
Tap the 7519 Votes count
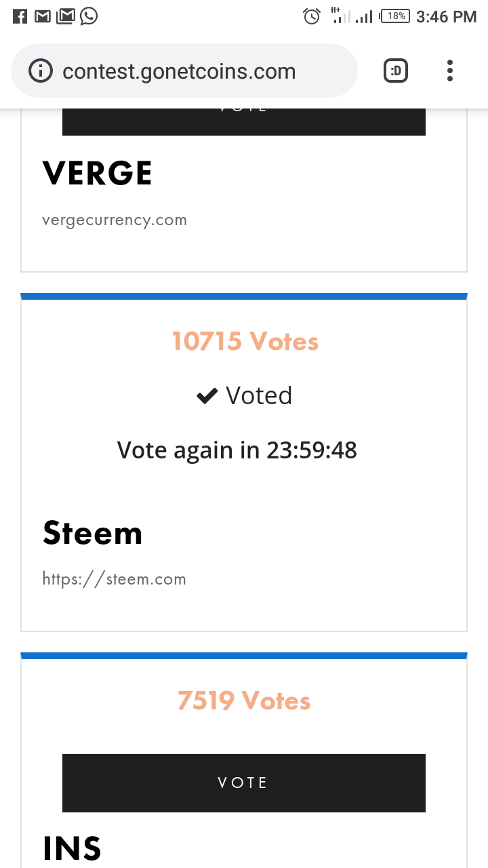(x=244, y=701)
